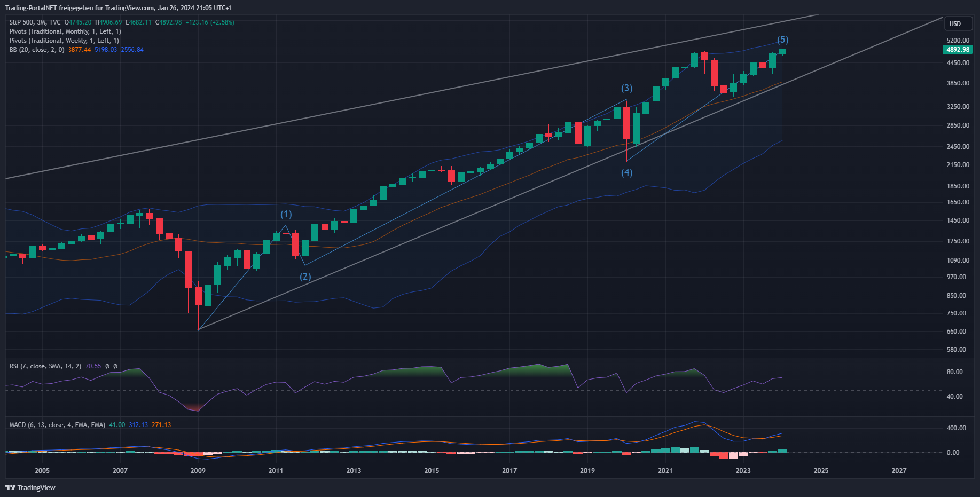This screenshot has width=980, height=497.
Task: Click the wave (2) label on the chart
Action: tap(305, 277)
